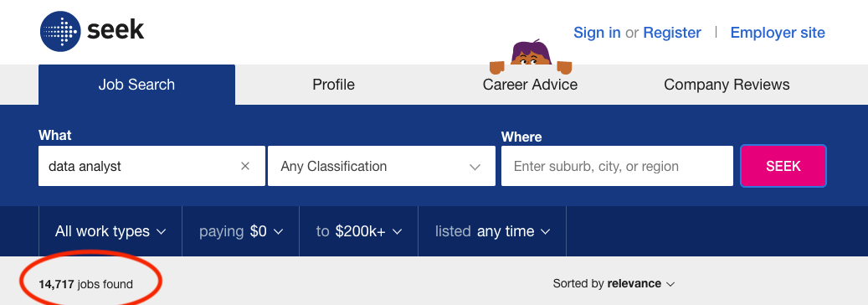Open the paying $0 minimum salary dropdown
The width and height of the screenshot is (868, 305).
(x=241, y=231)
